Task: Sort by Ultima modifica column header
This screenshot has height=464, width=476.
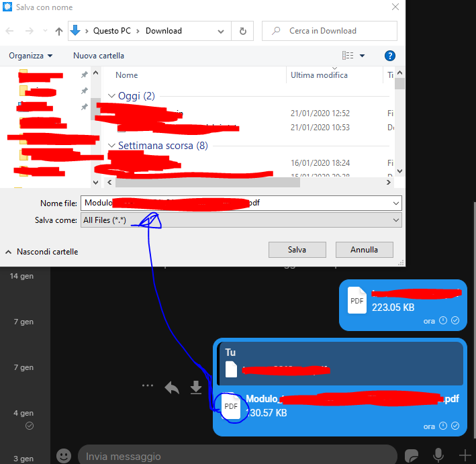Action: (319, 75)
